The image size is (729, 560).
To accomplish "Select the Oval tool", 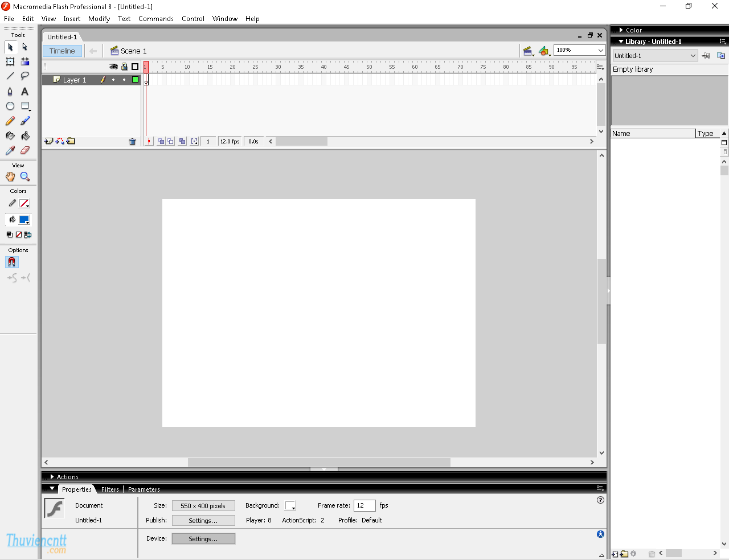I will tap(10, 106).
